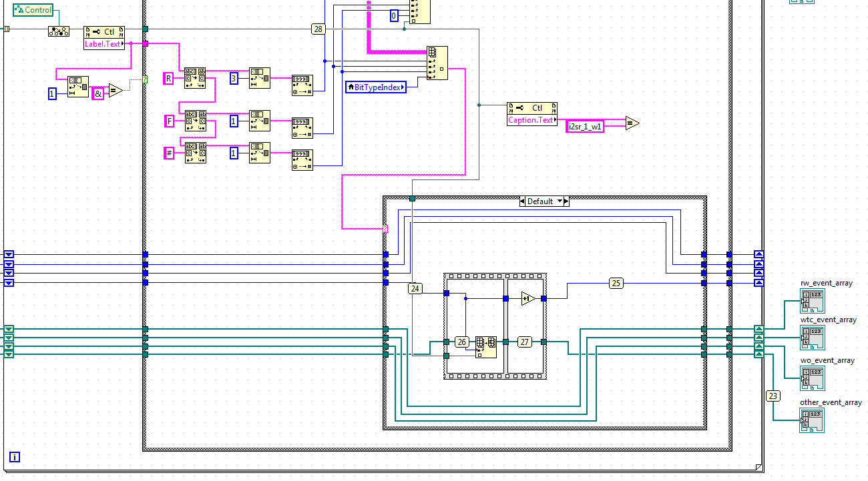Click the & string constant
Screen dimensions: 868x481
[98, 93]
